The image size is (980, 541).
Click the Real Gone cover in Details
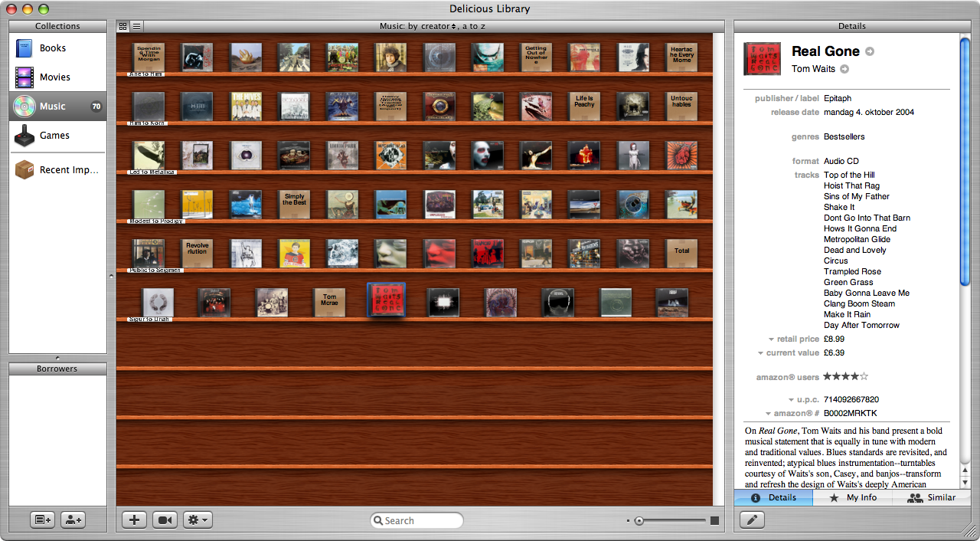point(762,59)
